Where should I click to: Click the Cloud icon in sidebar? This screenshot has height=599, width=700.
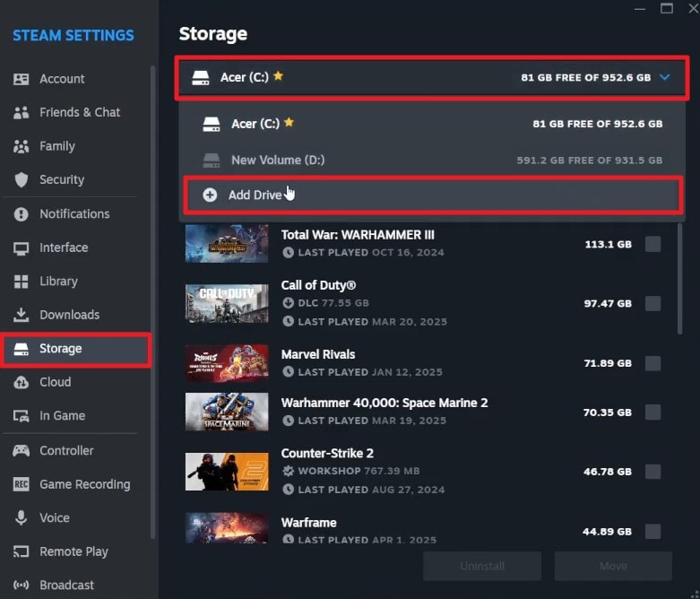click(x=21, y=382)
